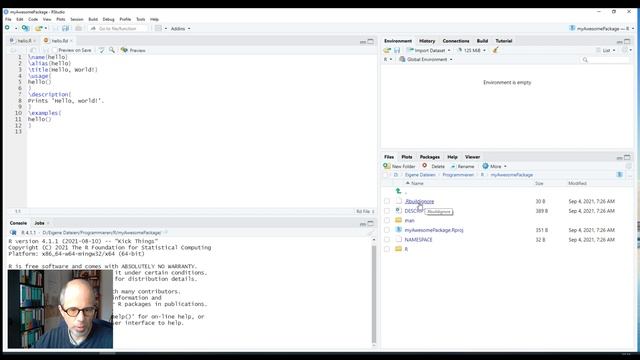Switch to the hello.R editor tab

(x=23, y=40)
